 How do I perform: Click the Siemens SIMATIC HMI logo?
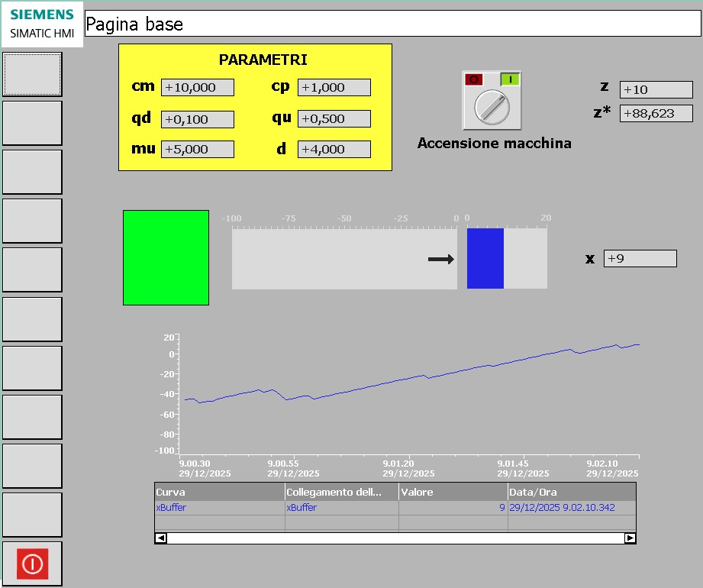tap(42, 24)
